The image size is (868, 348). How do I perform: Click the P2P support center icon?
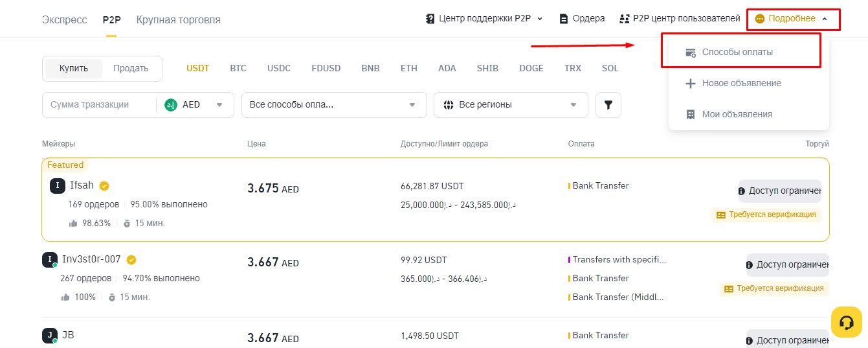[430, 19]
